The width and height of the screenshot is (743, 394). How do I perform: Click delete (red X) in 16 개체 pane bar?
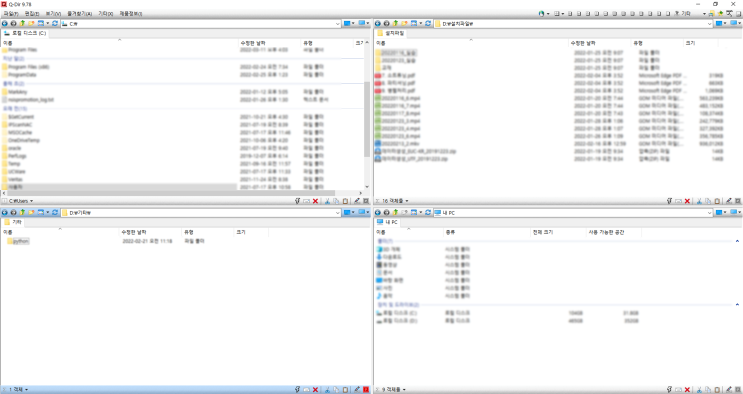(x=687, y=201)
